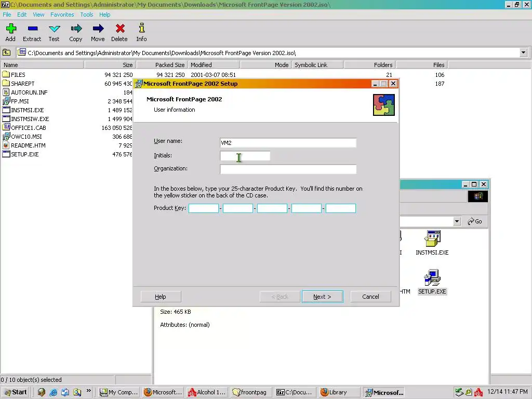Screen dimensions: 532x399
Task: Open the Edit menu
Action: pos(22,15)
